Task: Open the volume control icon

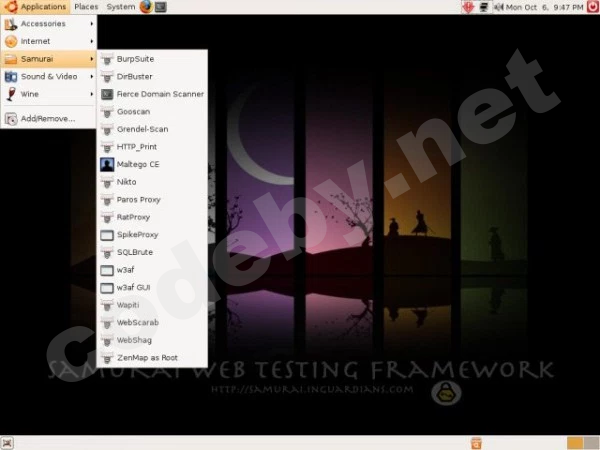Action: [499, 7]
